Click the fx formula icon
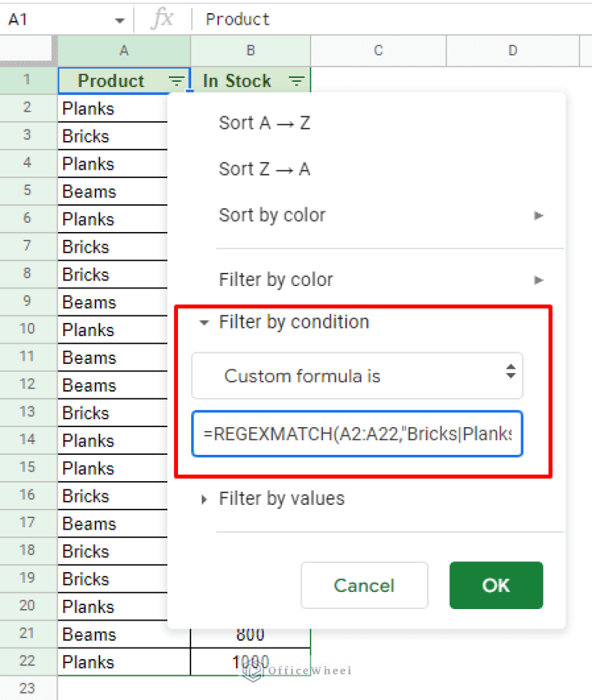The height and width of the screenshot is (700, 592). (162, 19)
